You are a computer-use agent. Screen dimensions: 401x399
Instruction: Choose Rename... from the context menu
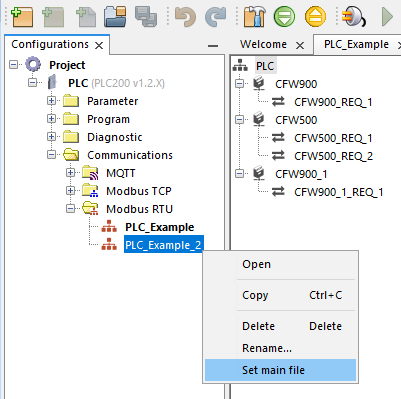pyautogui.click(x=280, y=348)
